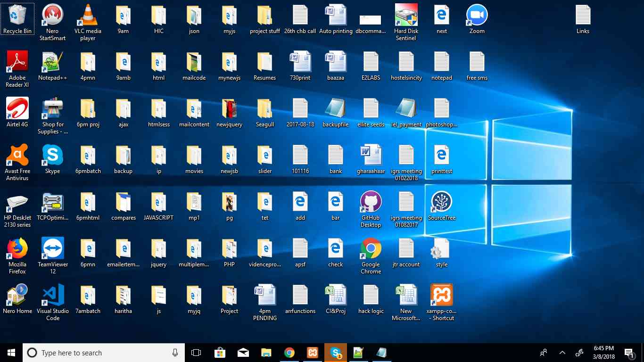Click the Windows Start button
Viewport: 644px width, 362px height.
click(x=11, y=353)
